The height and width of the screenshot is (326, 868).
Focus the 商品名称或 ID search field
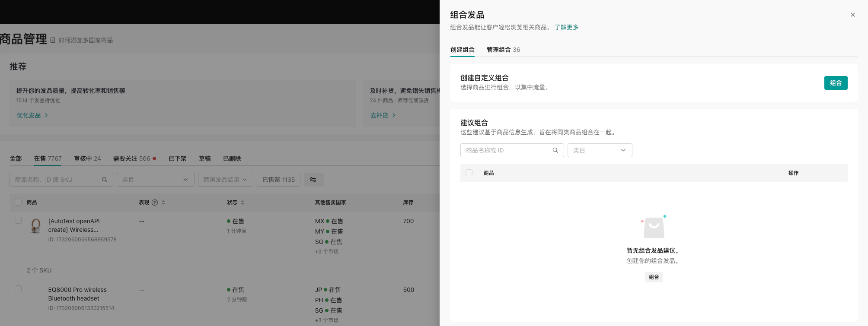[506, 150]
